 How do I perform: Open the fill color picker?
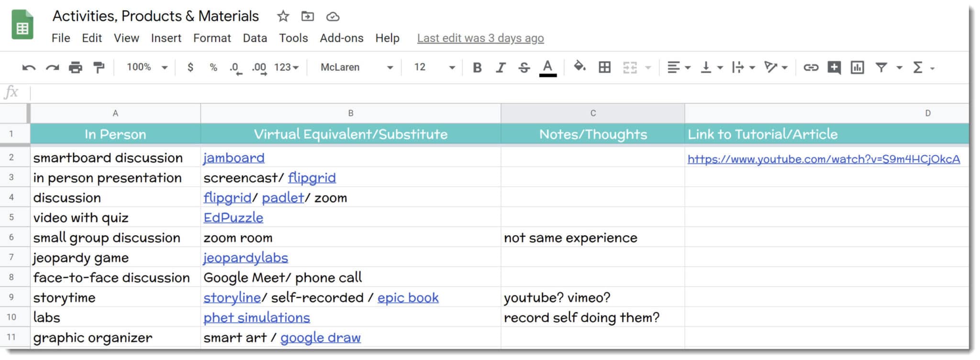pos(579,67)
